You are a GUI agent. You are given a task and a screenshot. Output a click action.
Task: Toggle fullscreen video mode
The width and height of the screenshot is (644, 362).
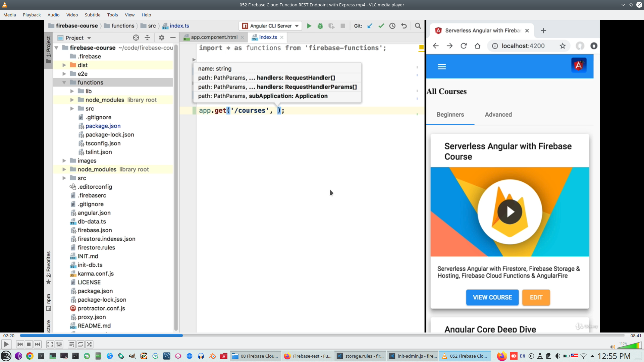point(50,344)
